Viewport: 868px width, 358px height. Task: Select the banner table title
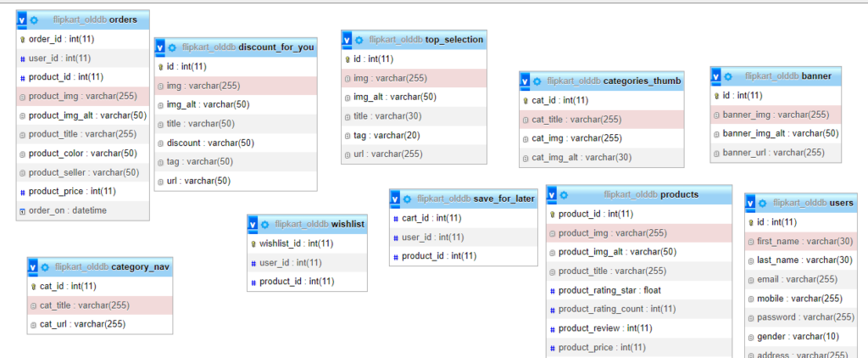pyautogui.click(x=788, y=76)
